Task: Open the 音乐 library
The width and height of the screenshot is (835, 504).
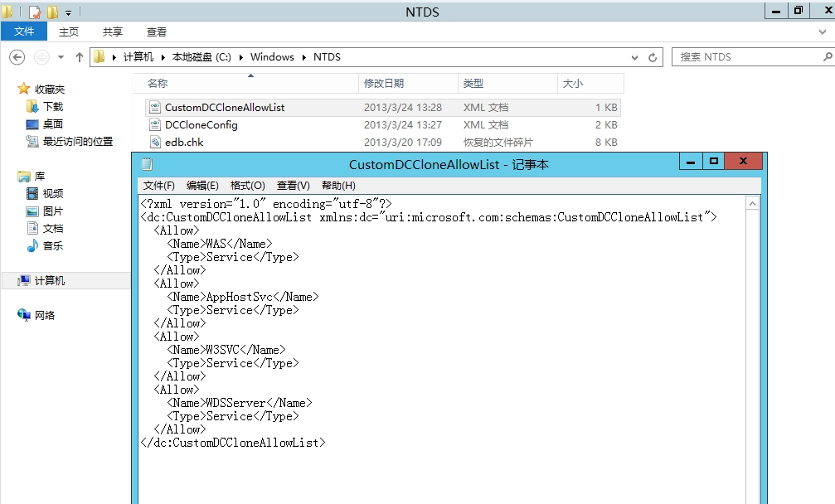Action: point(52,246)
